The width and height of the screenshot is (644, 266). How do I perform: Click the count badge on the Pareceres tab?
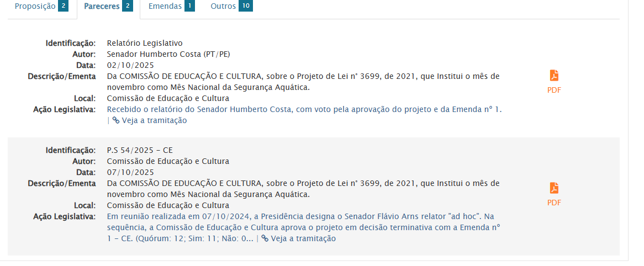coord(128,7)
